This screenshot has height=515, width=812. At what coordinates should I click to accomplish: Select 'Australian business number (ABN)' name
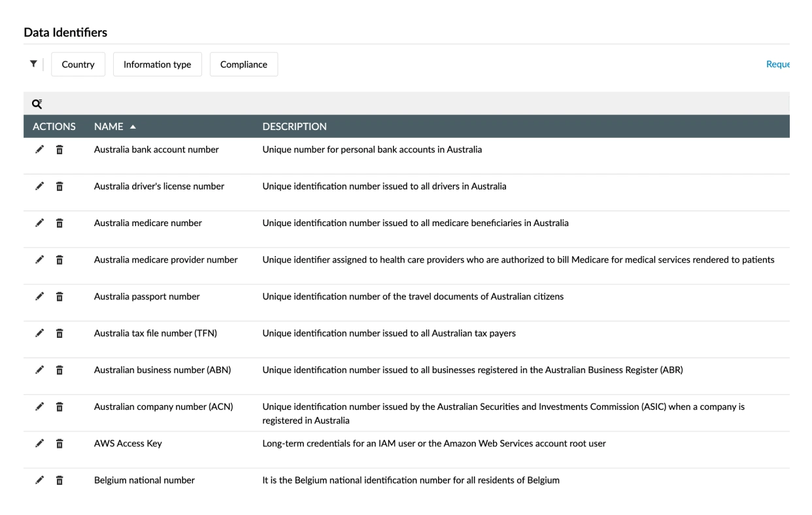coord(162,370)
